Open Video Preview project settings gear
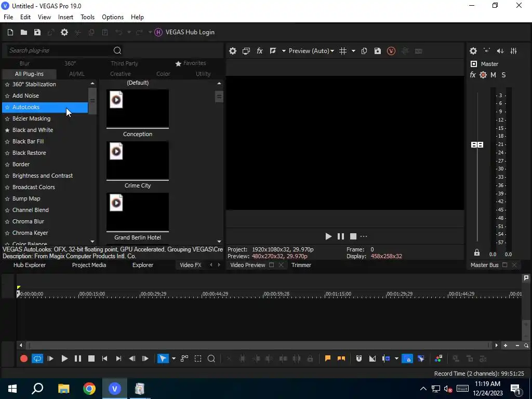Viewport: 532px width, 399px height. 232,51
